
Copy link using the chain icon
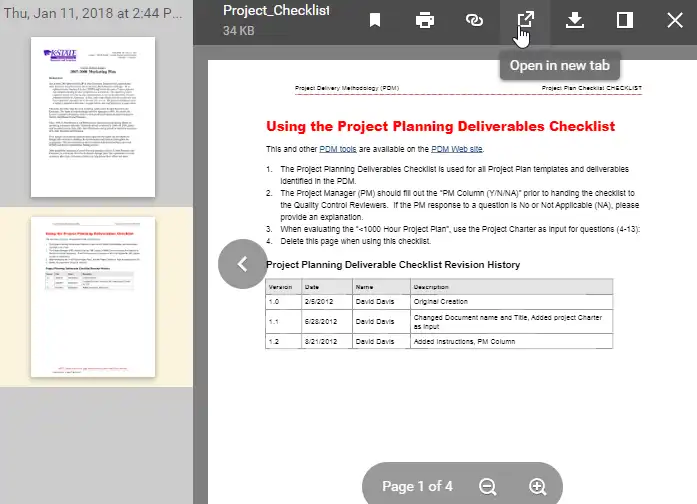[x=474, y=20]
